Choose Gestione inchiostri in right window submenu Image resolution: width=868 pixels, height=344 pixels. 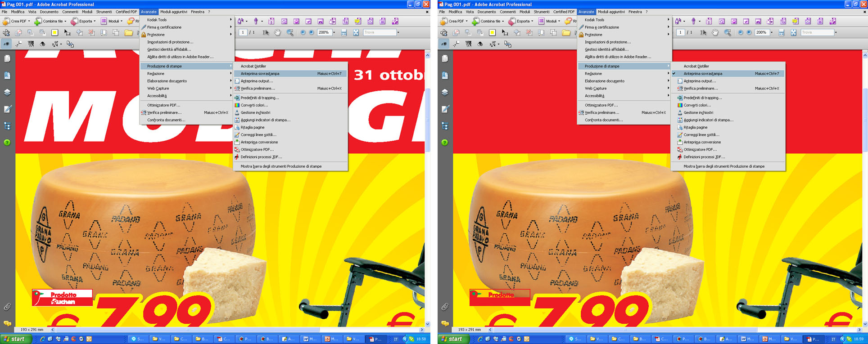point(728,113)
